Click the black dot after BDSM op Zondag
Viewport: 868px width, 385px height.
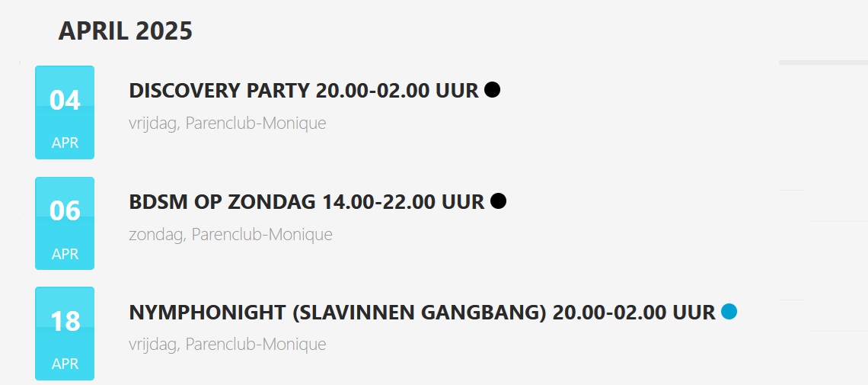click(x=499, y=201)
